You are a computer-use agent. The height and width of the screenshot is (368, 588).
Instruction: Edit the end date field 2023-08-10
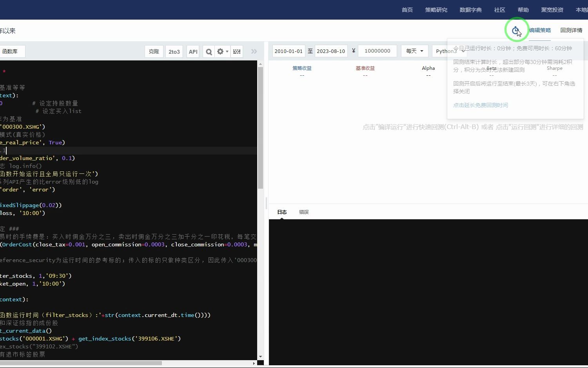tap(331, 51)
